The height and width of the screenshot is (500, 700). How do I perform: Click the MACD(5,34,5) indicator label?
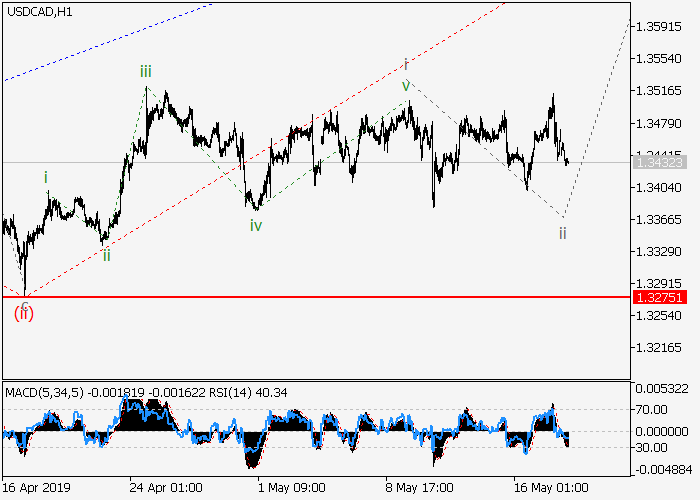pos(41,393)
